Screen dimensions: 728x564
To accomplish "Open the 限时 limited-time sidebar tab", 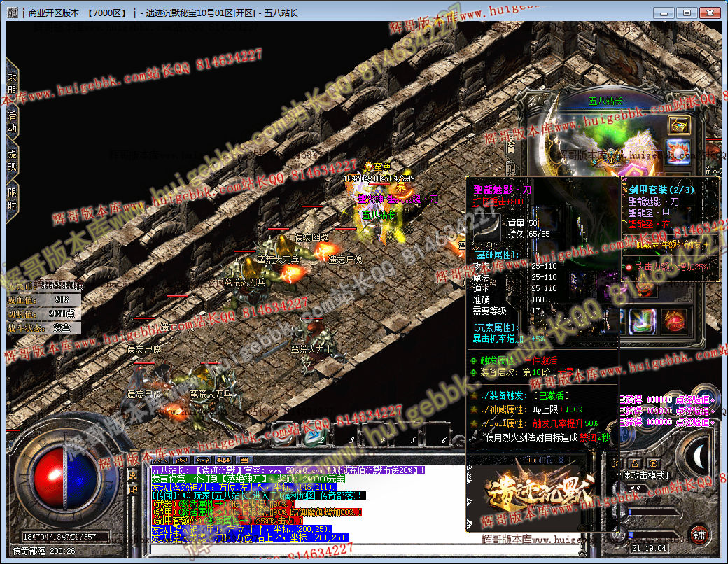I will coord(12,199).
